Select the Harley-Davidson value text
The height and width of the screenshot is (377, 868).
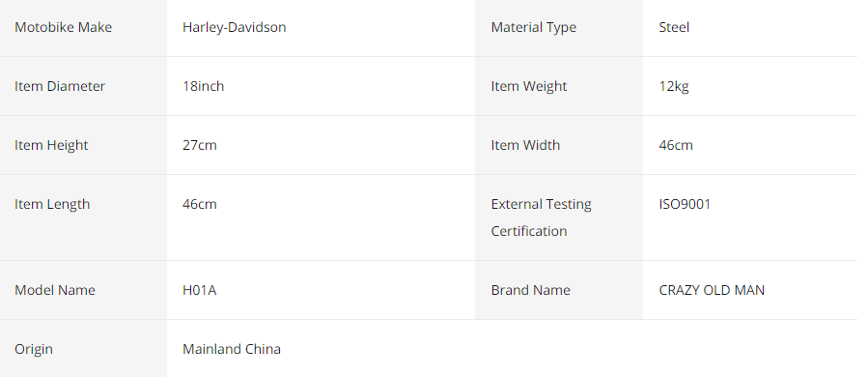coord(235,27)
